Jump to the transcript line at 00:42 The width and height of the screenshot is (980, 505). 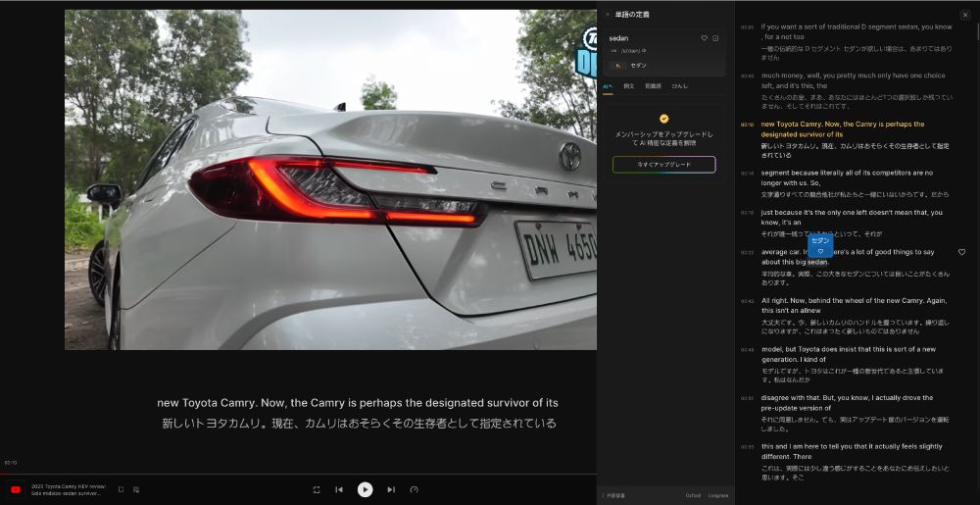747,301
